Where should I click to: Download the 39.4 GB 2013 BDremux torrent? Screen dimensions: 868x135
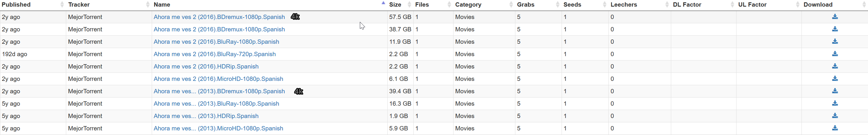pos(835,91)
